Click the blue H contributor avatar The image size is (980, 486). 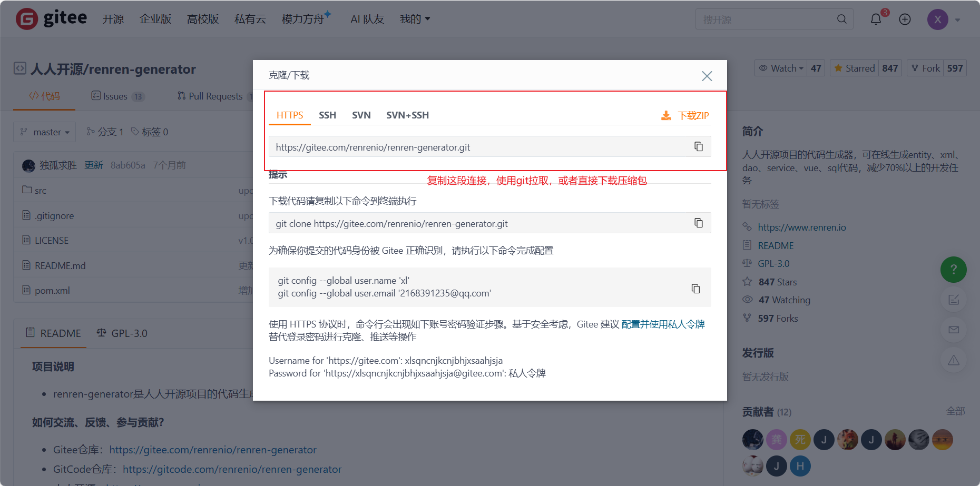pos(800,466)
